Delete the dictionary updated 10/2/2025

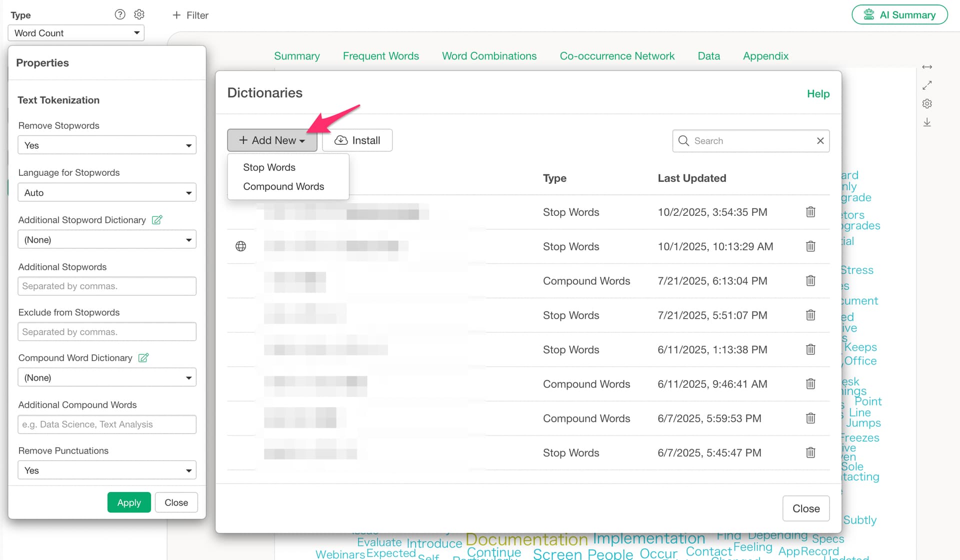[810, 212]
